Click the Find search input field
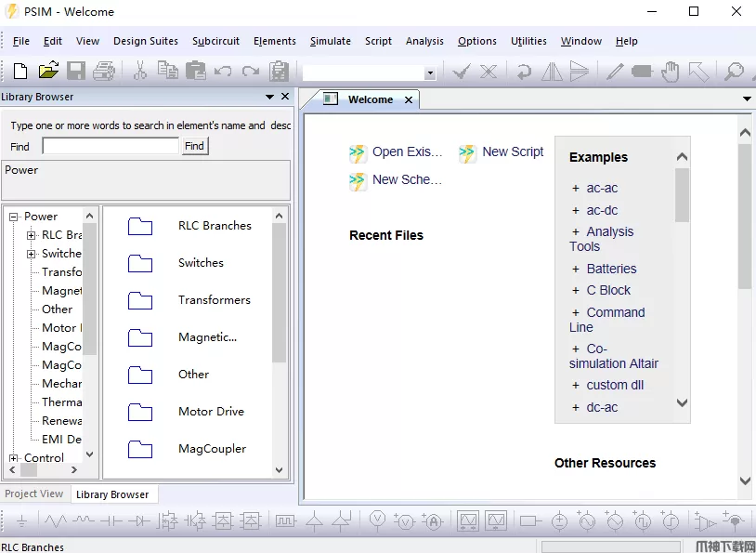The width and height of the screenshot is (756, 553). 110,146
